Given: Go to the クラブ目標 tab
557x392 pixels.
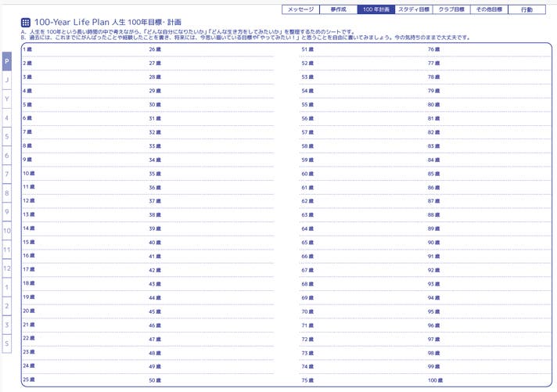Looking at the screenshot, I should pos(451,9).
